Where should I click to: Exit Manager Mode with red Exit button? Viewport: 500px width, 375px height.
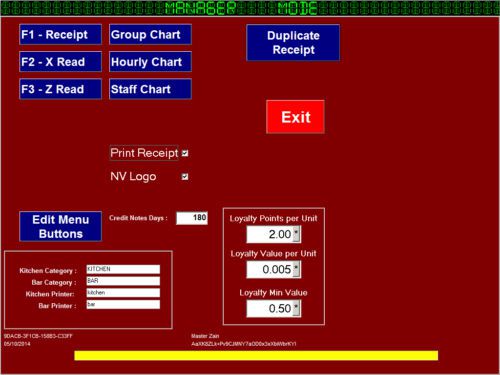295,117
